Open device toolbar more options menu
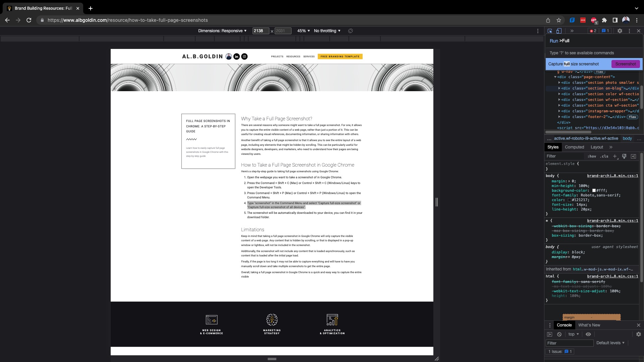The image size is (644, 362). point(538,31)
